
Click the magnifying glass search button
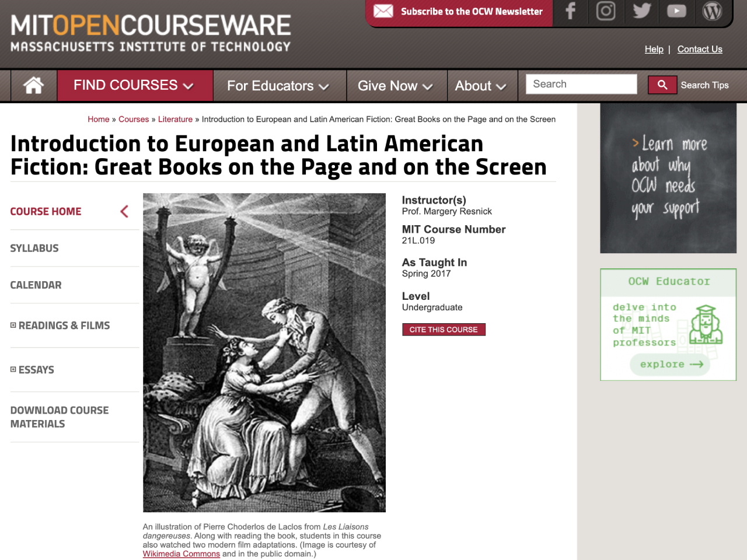662,85
